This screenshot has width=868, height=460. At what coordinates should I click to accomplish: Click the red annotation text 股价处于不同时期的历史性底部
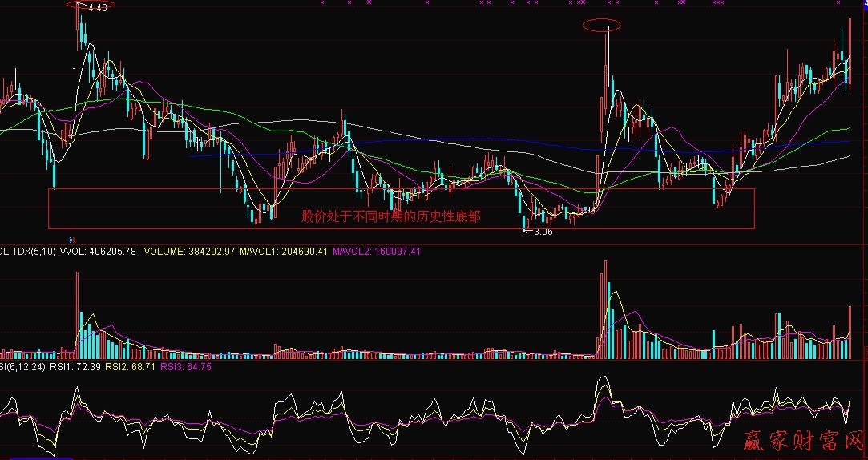390,216
